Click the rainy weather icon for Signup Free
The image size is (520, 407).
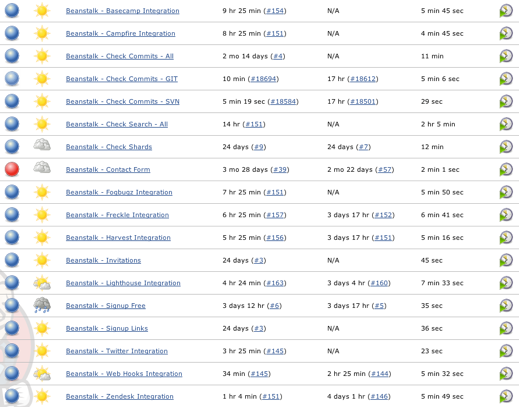[42, 305]
